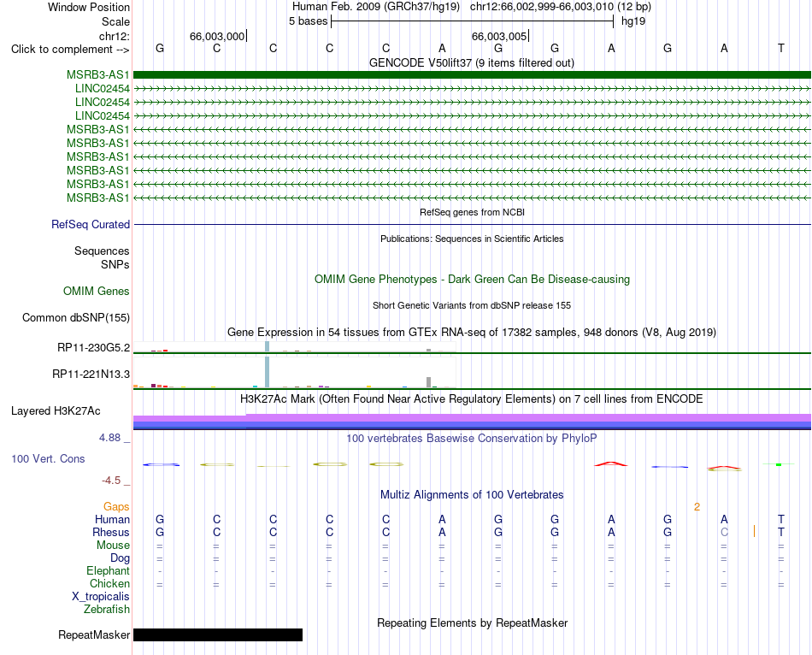This screenshot has height=655, width=812.
Task: Click tall blue bar in RP11-221N13.3 expression chart
Action: point(268,373)
